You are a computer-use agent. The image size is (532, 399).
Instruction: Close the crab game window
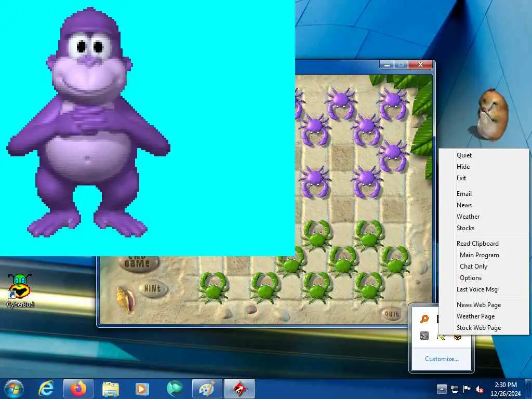(420, 64)
